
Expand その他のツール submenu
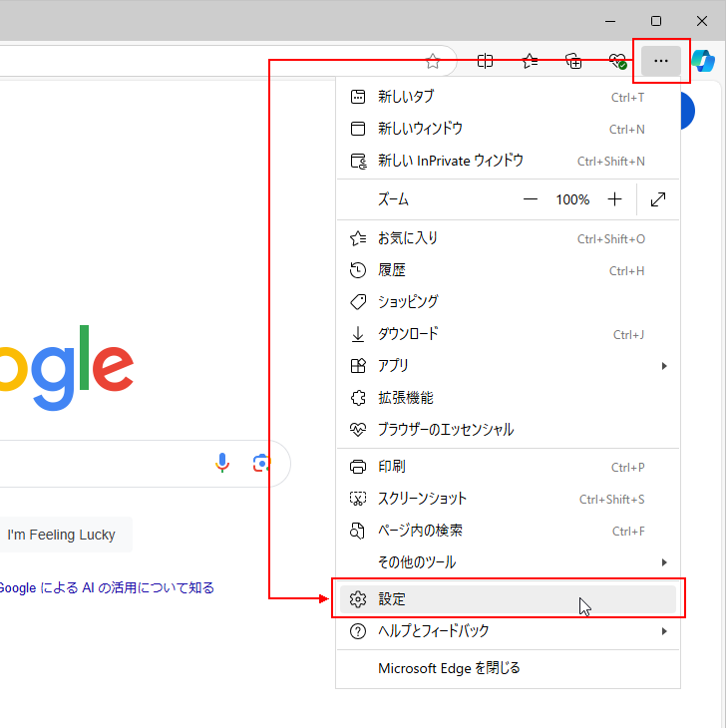point(508,562)
